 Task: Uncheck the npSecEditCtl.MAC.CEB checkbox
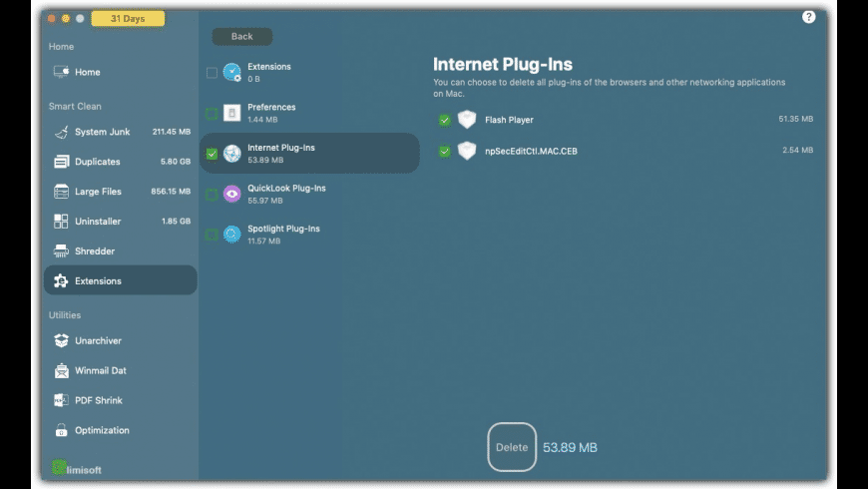point(445,151)
